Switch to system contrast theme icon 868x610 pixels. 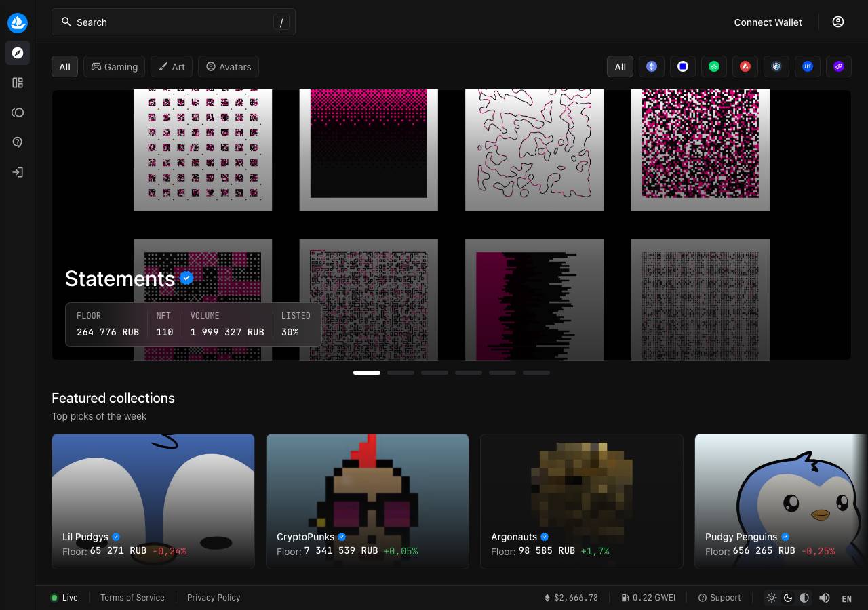(804, 598)
